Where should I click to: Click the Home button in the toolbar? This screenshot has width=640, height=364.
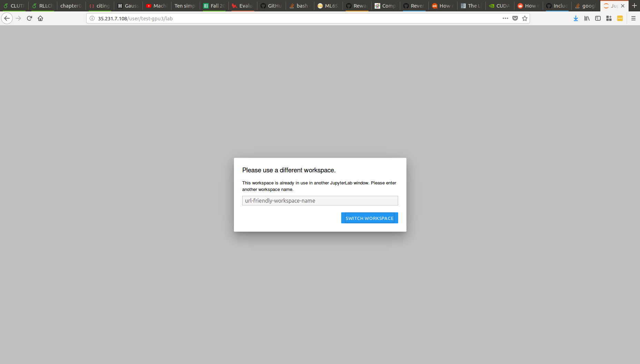click(x=40, y=18)
